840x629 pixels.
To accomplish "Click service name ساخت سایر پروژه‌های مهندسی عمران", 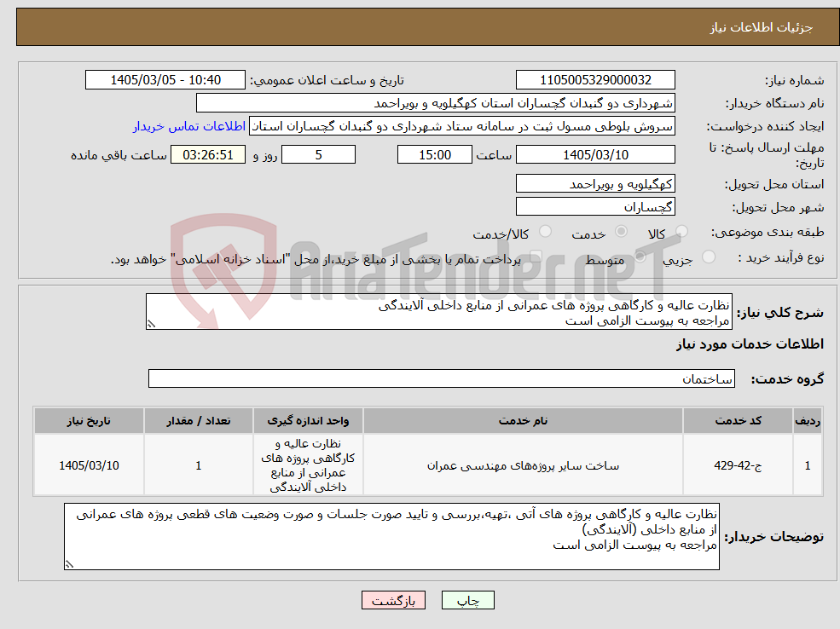I will click(x=523, y=465).
